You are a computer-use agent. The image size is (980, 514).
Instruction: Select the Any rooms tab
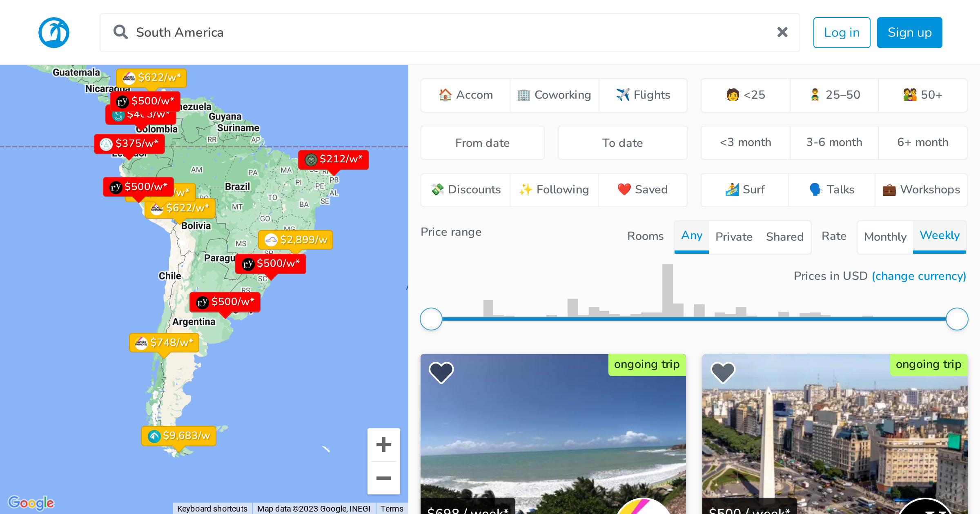coord(692,237)
